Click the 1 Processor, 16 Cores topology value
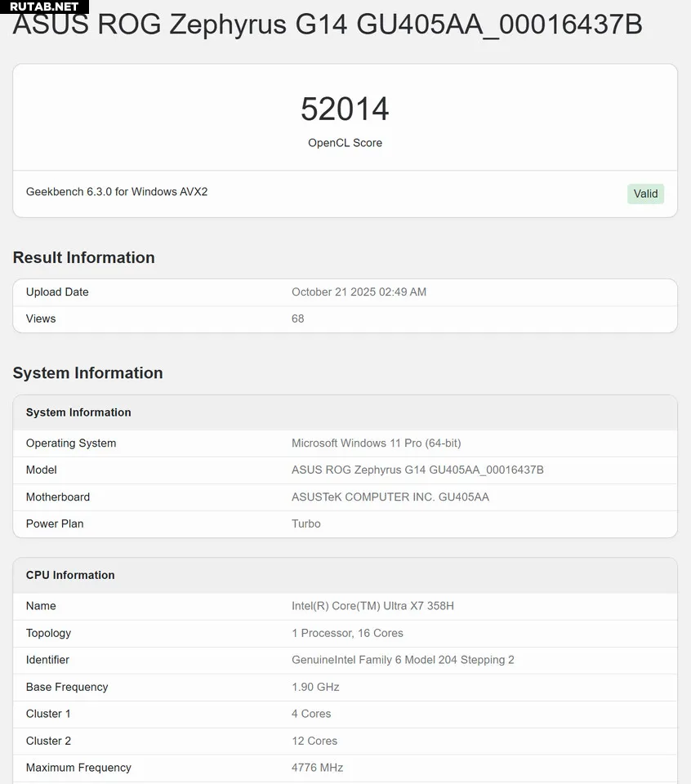This screenshot has width=691, height=784. [x=347, y=633]
